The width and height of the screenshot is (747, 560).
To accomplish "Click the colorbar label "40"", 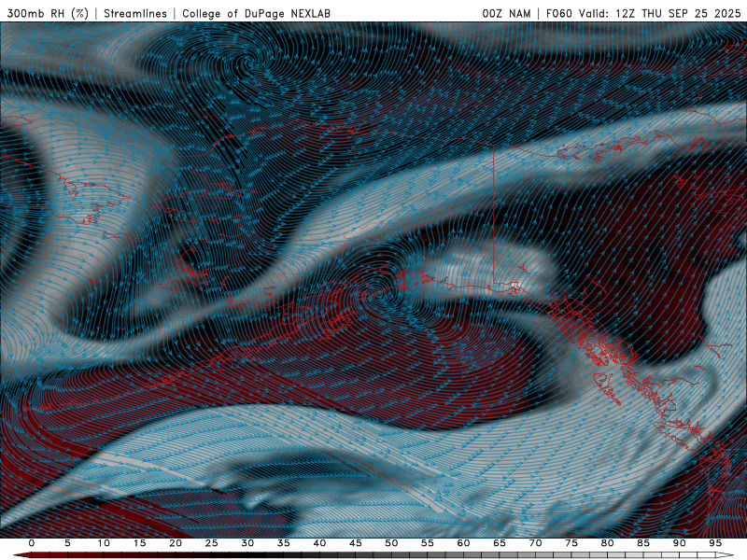I will 319,543.
